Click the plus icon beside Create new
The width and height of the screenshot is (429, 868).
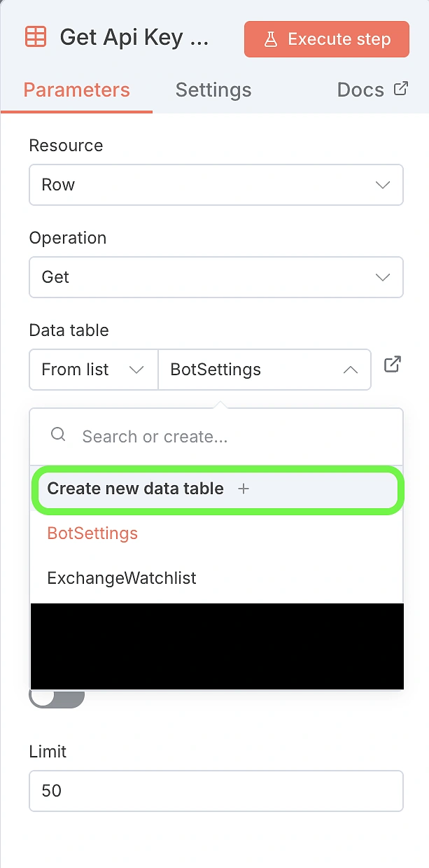click(x=244, y=489)
